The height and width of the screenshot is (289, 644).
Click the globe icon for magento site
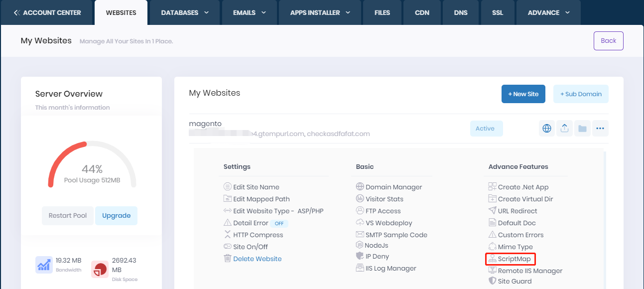tap(547, 129)
